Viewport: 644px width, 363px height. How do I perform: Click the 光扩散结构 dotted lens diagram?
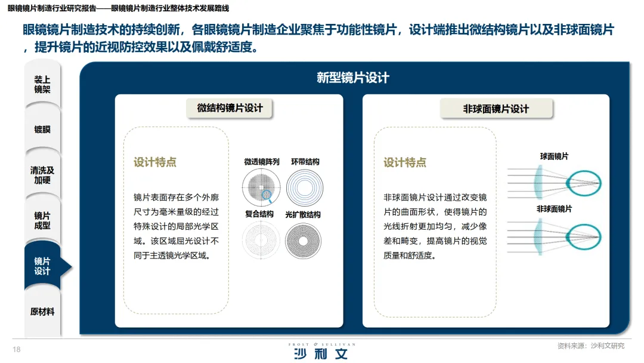point(303,241)
